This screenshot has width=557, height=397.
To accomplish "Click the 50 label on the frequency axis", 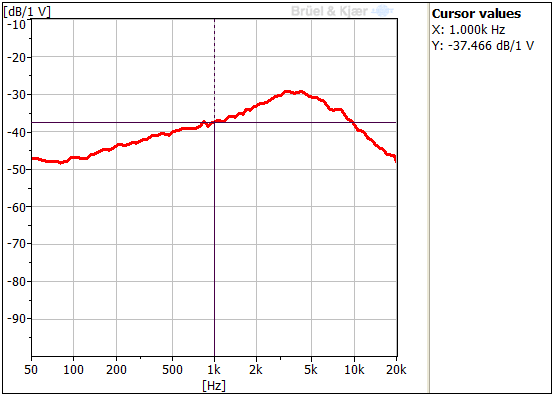I will click(x=31, y=370).
